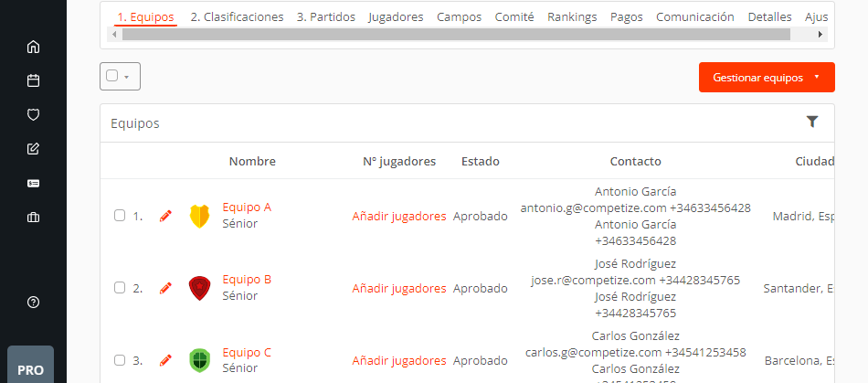Click the Nombre column header
The width and height of the screenshot is (868, 383).
(252, 162)
